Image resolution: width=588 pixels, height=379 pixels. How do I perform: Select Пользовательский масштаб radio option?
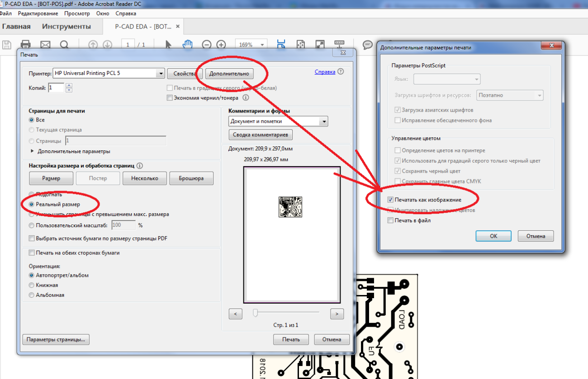(32, 225)
